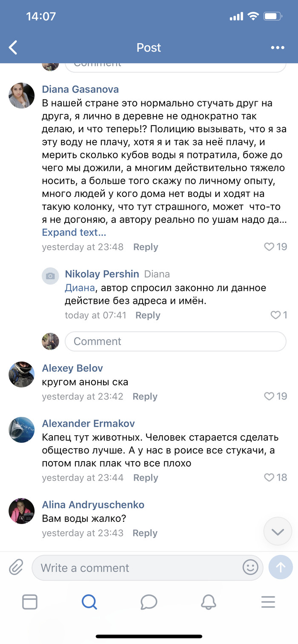The image size is (298, 644).
Task: Expand text of Diana's comment
Action: [74, 233]
